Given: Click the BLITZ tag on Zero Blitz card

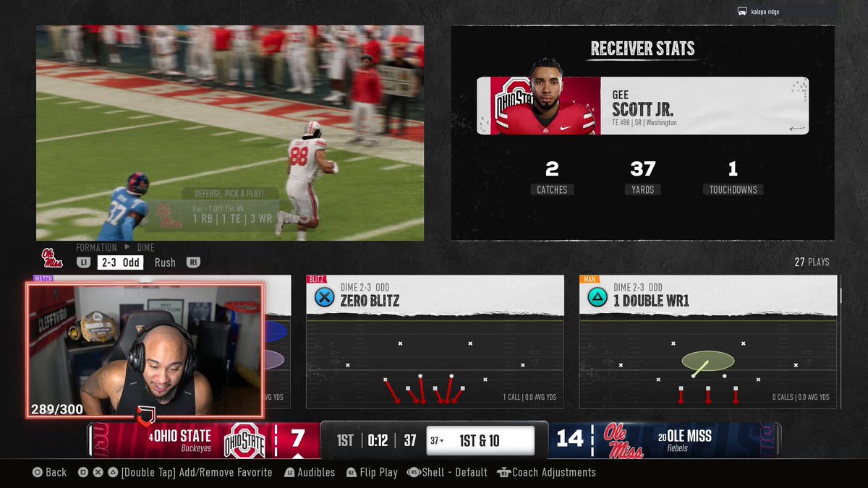Looking at the screenshot, I should point(316,278).
